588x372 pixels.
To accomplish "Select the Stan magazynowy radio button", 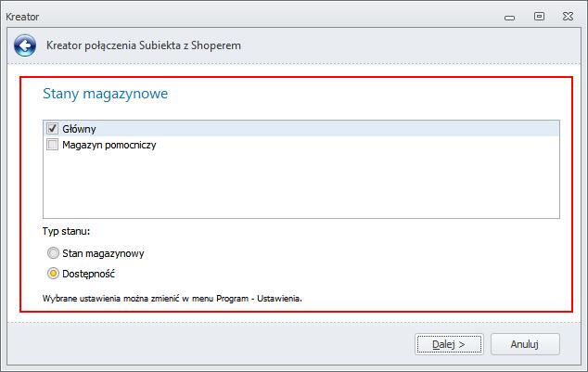I will pyautogui.click(x=53, y=253).
